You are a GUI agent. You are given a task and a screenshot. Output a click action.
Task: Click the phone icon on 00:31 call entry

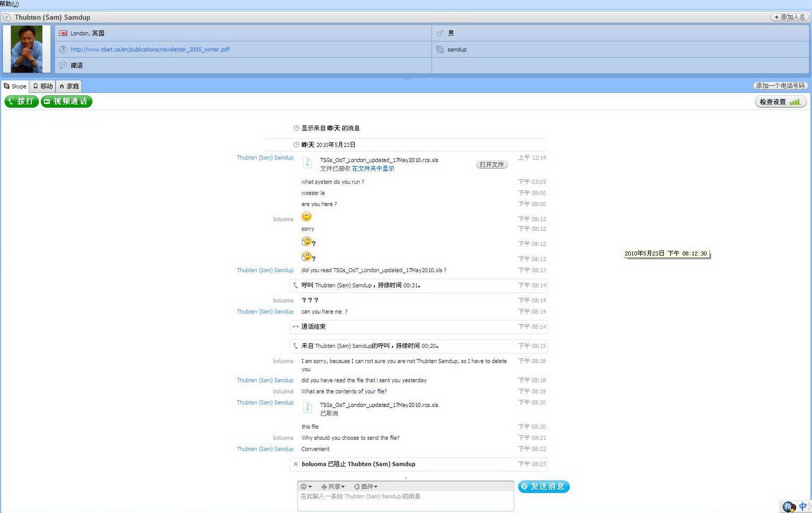(x=296, y=285)
